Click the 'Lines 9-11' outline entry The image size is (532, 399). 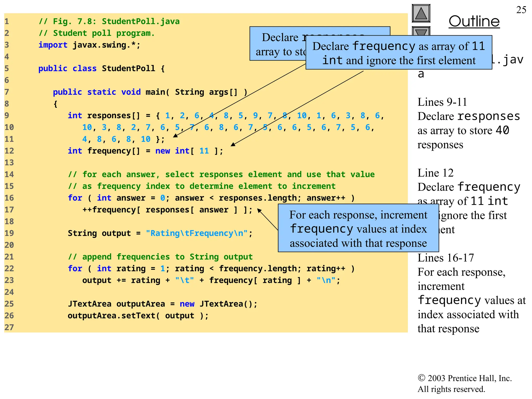coord(442,102)
